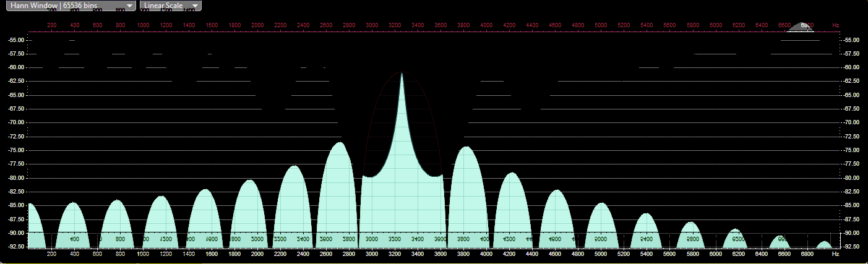
Task: Click the gray marker on the top frequency axis
Action: pos(804,27)
